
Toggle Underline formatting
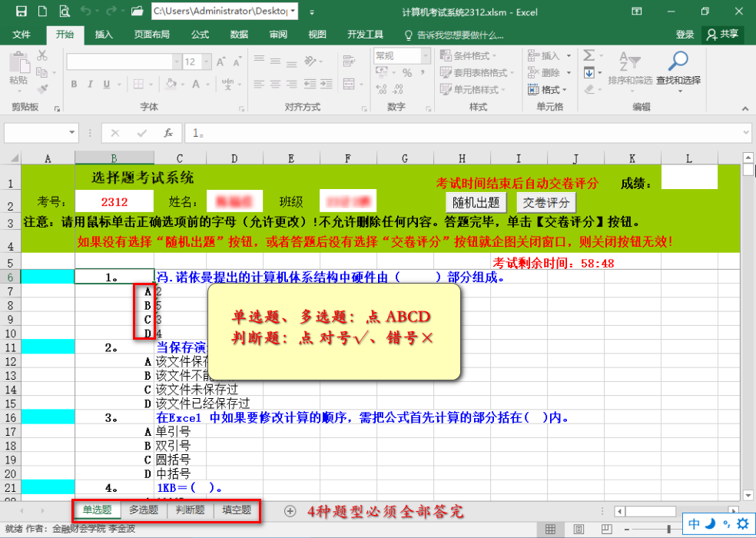pos(107,84)
